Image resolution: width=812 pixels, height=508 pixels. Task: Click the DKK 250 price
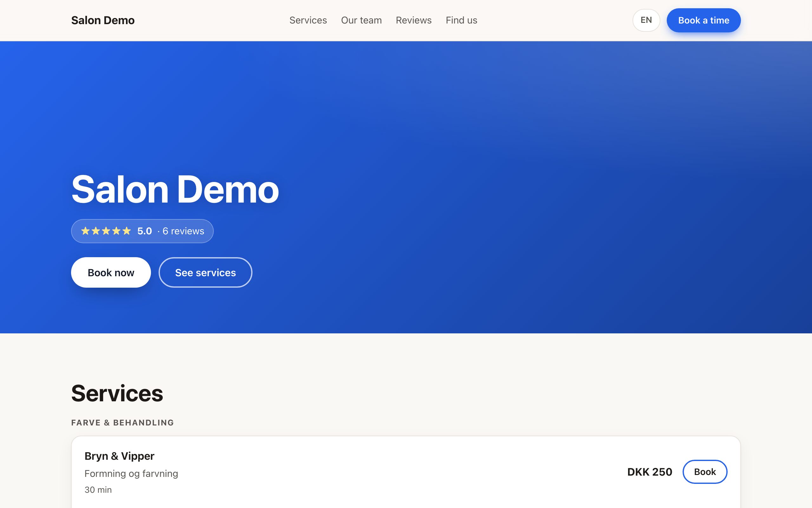[x=650, y=472]
